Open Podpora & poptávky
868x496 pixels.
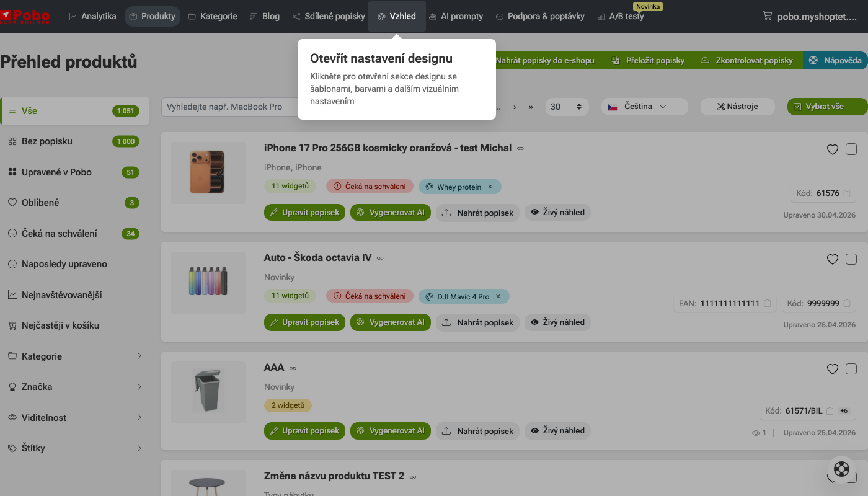tap(540, 17)
